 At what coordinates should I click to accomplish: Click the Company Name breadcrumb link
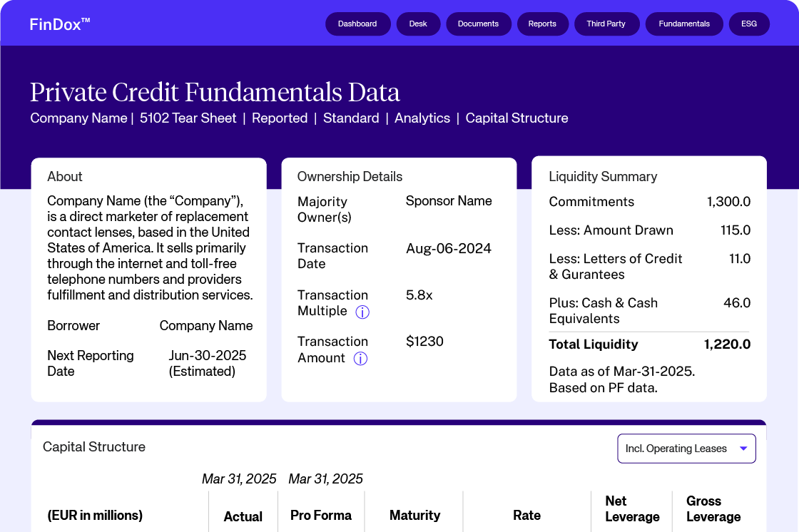78,118
